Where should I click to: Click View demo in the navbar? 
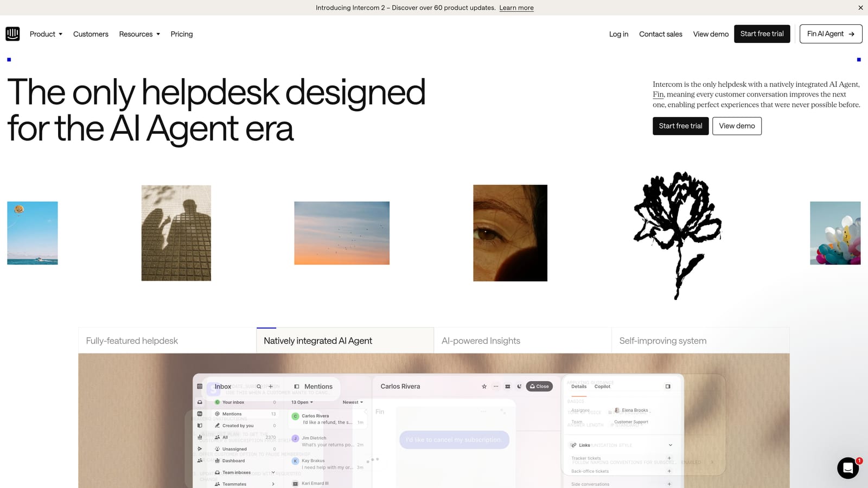pyautogui.click(x=711, y=34)
